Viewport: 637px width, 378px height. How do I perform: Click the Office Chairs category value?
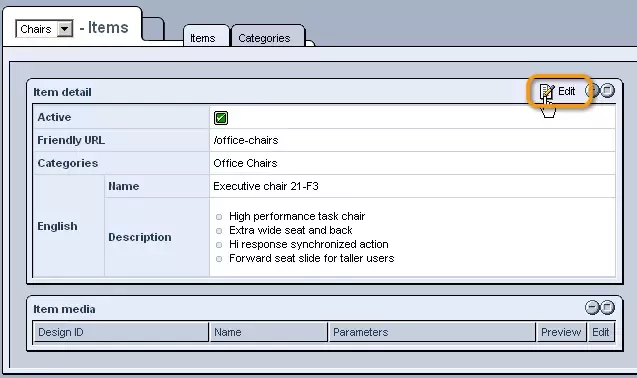pos(245,163)
